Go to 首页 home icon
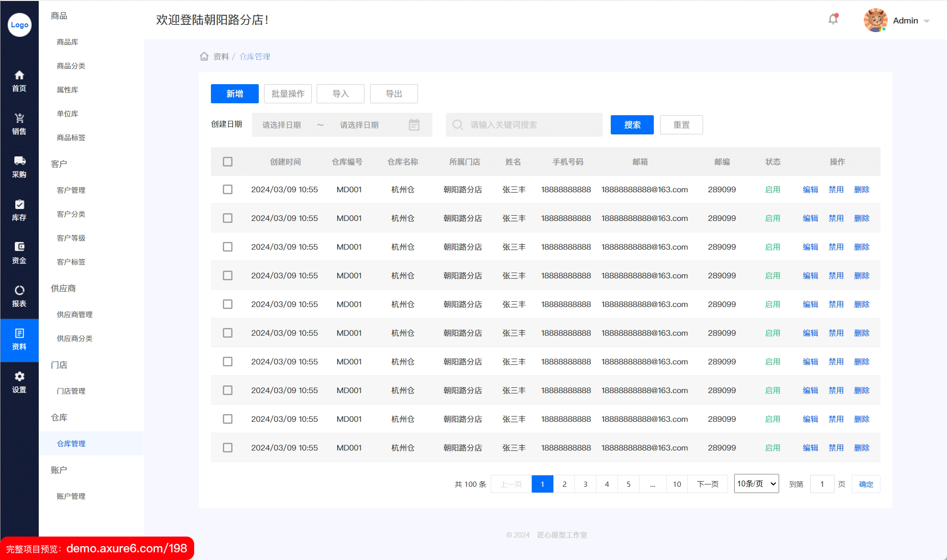Viewport: 947px width, 560px height. click(x=19, y=75)
